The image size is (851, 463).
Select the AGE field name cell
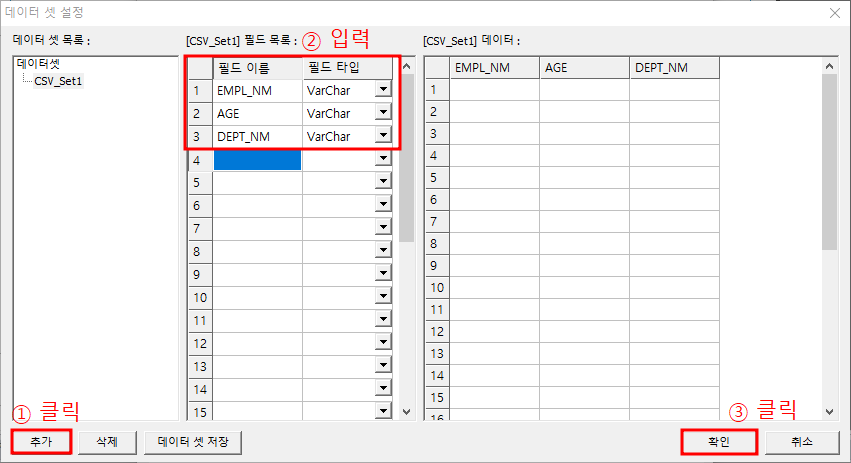257,113
